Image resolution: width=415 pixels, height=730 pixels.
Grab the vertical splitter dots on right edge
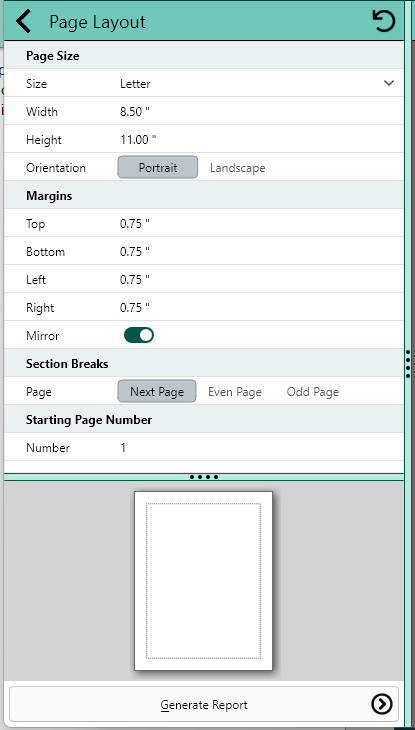(408, 364)
